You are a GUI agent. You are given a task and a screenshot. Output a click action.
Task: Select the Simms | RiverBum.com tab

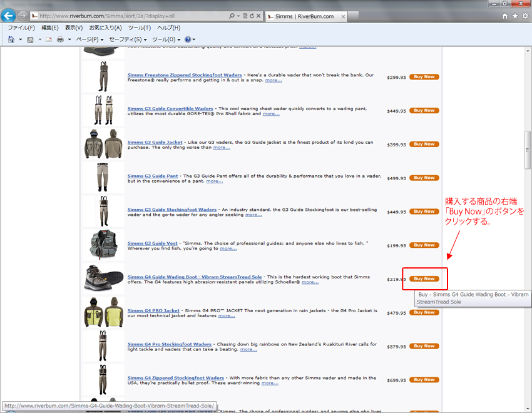pos(305,16)
